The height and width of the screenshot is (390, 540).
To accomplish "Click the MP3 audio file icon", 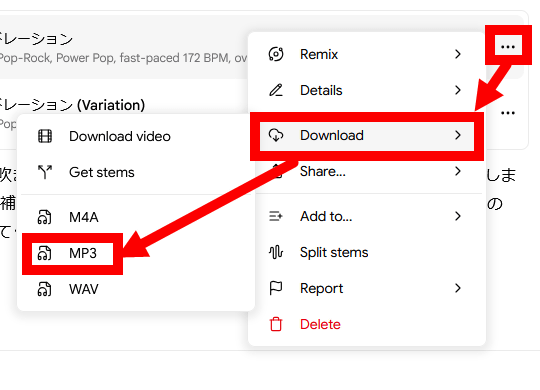I will coord(44,253).
